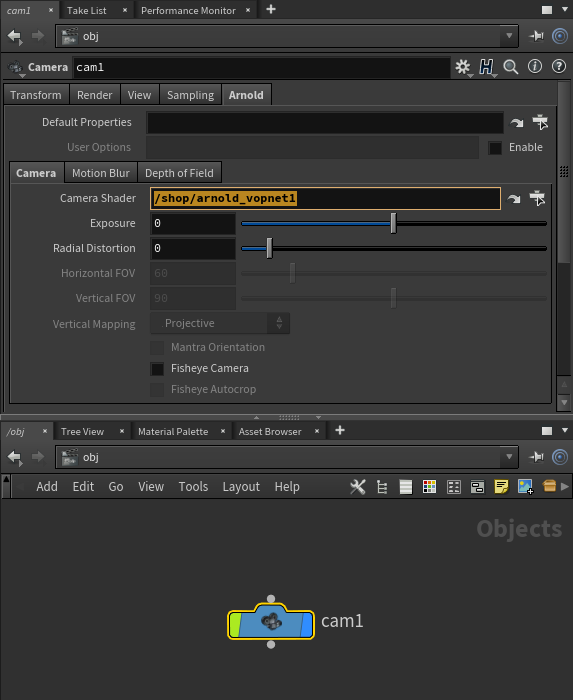Add a new pane tab next to Asset Browser
This screenshot has width=573, height=700.
(340, 430)
